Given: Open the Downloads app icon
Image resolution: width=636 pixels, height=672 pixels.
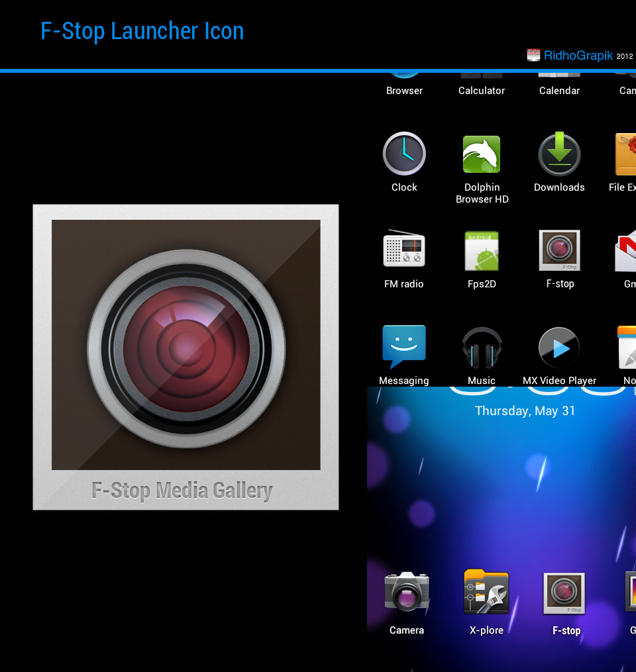Looking at the screenshot, I should 559,154.
